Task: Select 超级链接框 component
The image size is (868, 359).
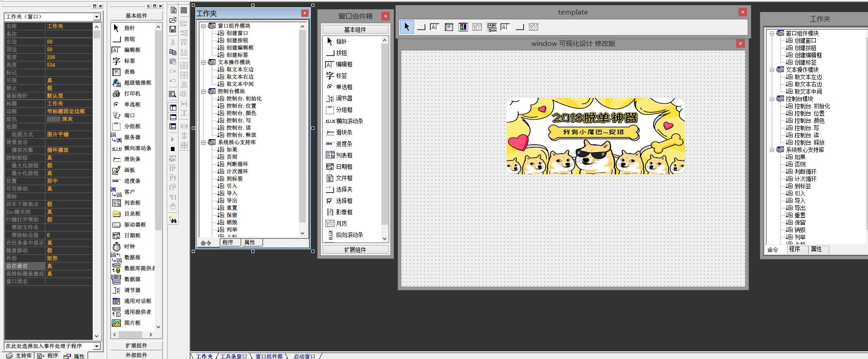Action: coord(132,83)
